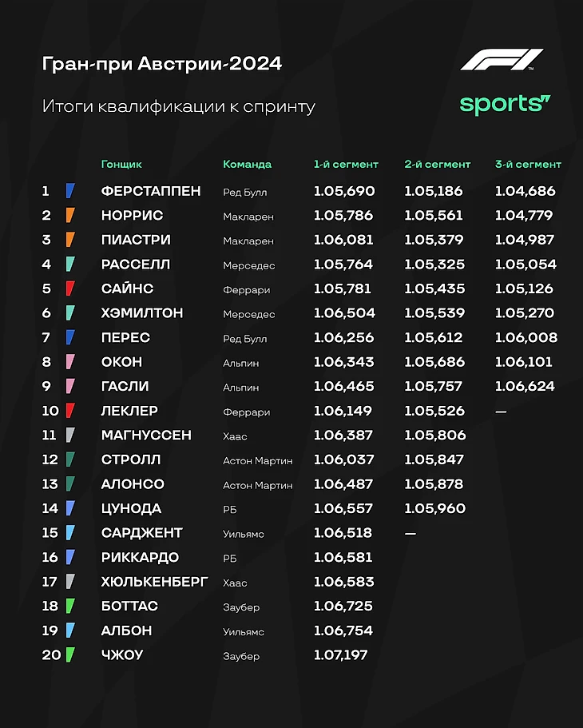
Task: Click the Гонщик column header
Action: 121,165
